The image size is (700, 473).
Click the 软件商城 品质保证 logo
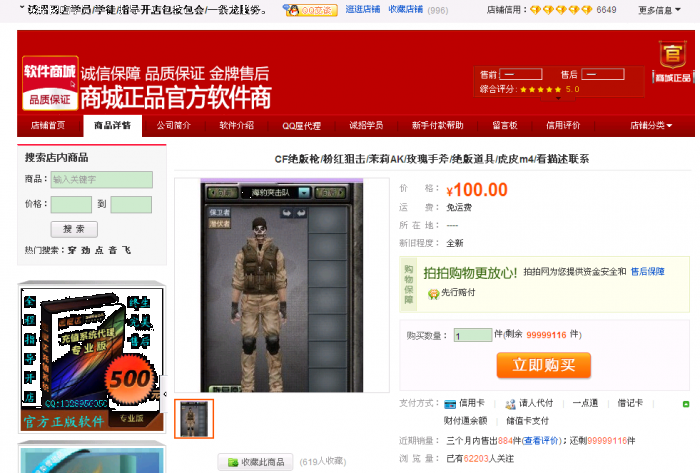pyautogui.click(x=50, y=83)
